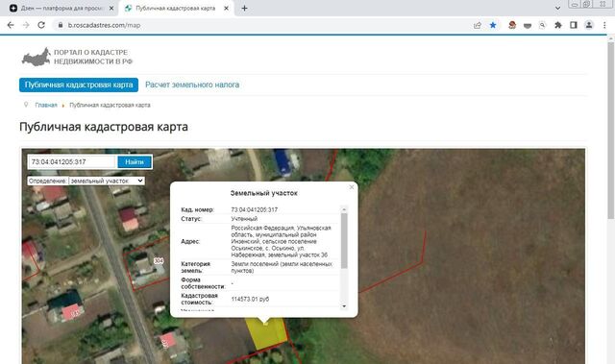Image resolution: width=615 pixels, height=364 pixels.
Task: Focus the address bar URL
Action: (104, 25)
